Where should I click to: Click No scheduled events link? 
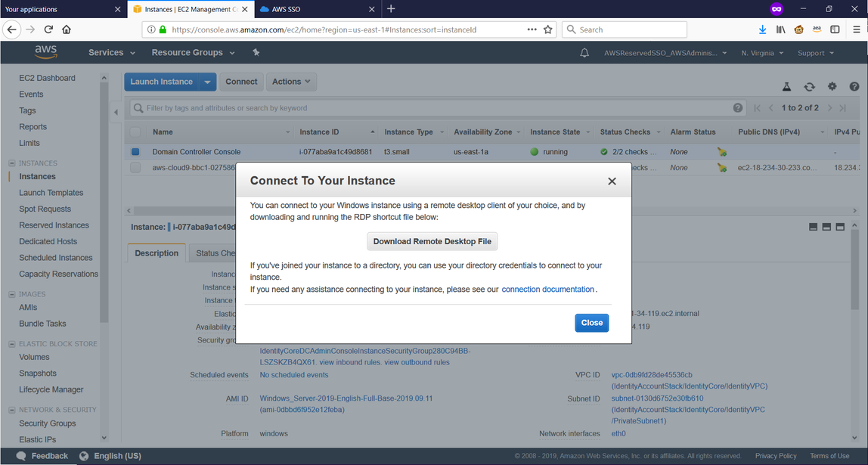(294, 375)
